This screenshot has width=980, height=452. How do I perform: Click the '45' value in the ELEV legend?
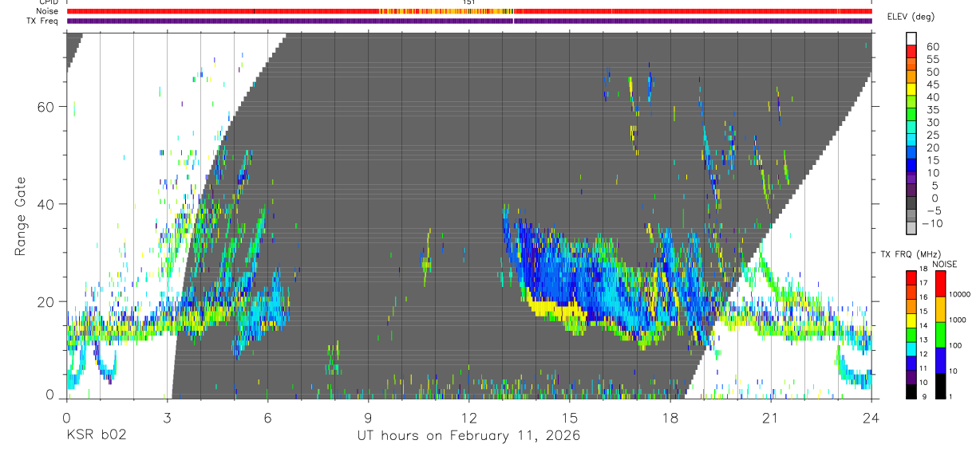(933, 85)
